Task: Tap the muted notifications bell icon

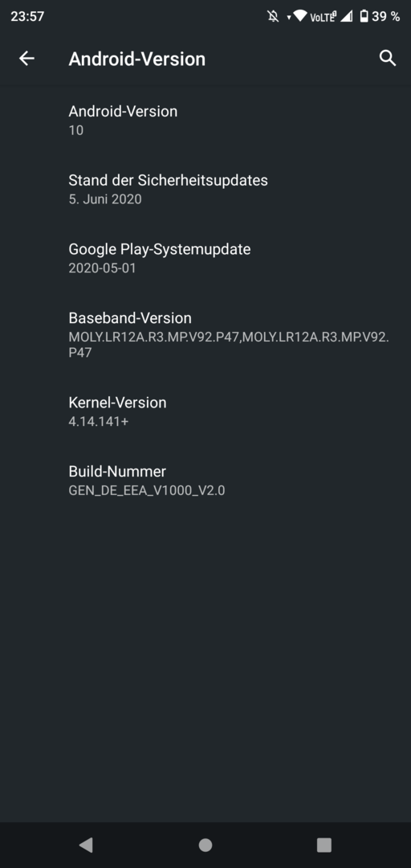Action: click(273, 17)
